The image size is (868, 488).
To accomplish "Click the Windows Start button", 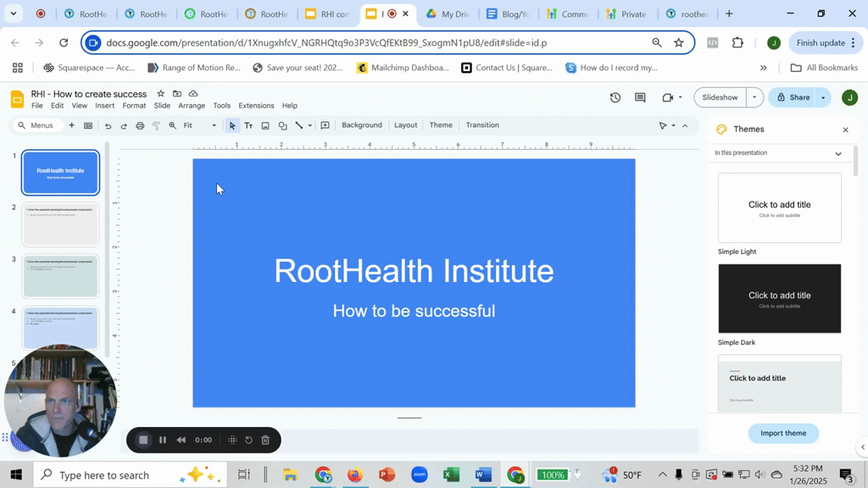I will [16, 474].
